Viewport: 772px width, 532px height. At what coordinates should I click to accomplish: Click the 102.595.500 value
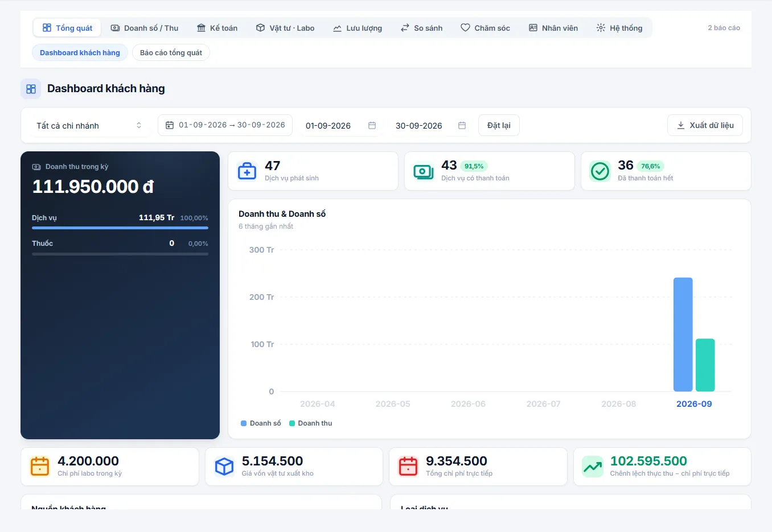click(x=648, y=461)
